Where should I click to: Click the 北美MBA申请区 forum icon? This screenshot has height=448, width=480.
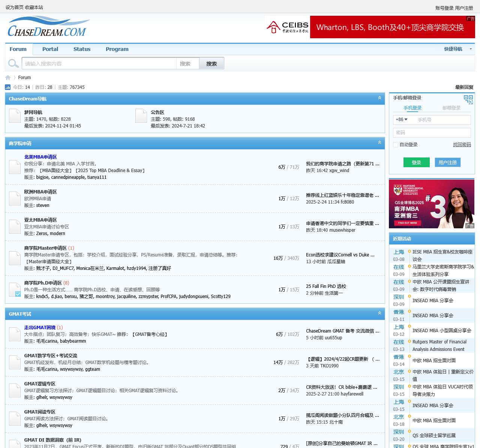point(15,167)
